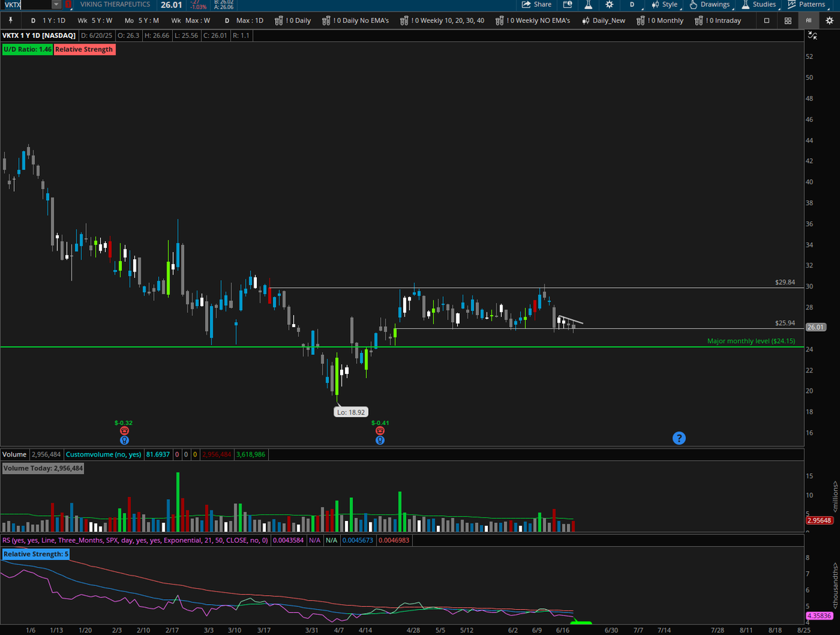Click the blue lightbulb icon under $-0.32

coord(124,440)
